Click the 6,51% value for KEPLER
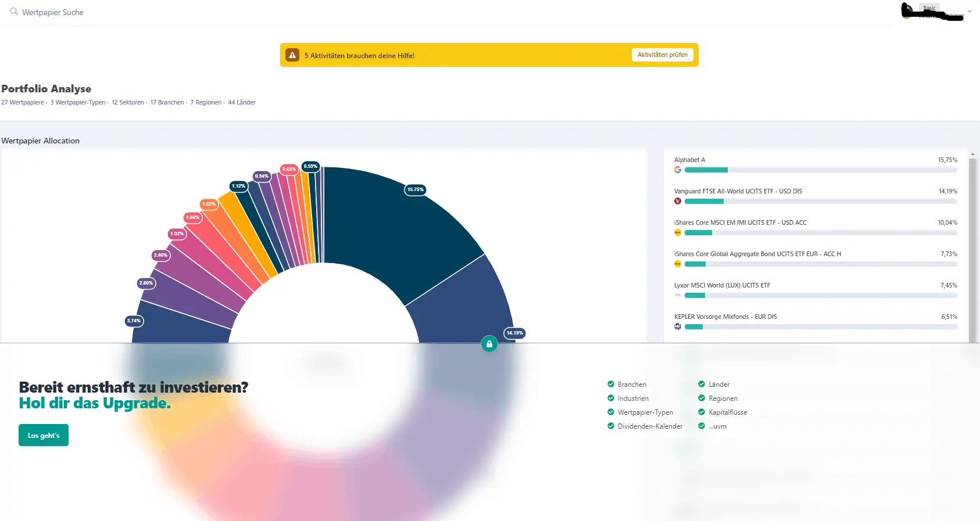This screenshot has width=980, height=521. click(x=949, y=317)
